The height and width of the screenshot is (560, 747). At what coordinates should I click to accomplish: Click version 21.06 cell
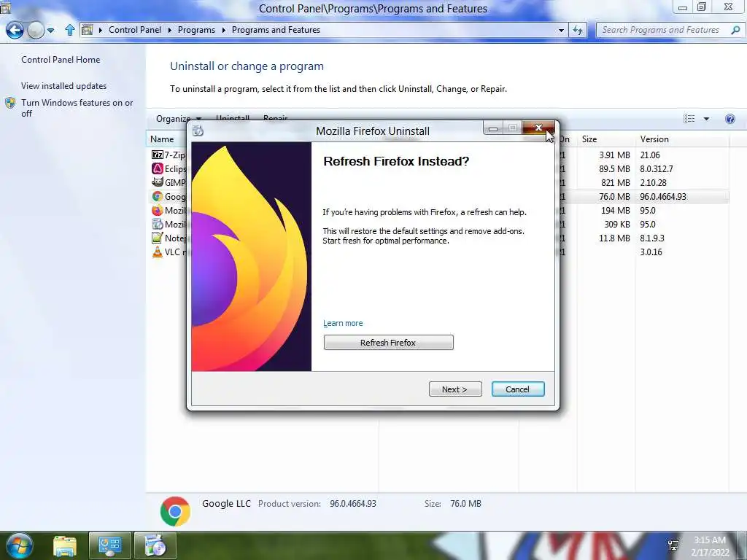click(650, 155)
